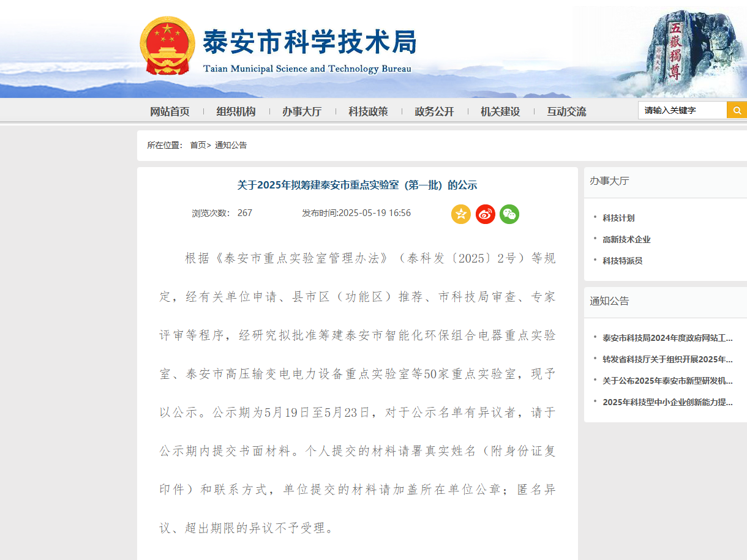Click the keyword search input field
Screen dimensions: 747x560
682,110
